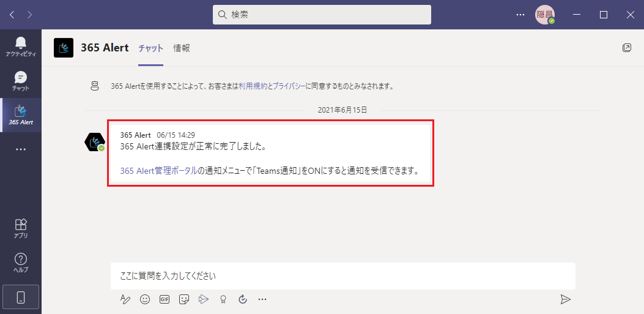Image resolution: width=644 pixels, height=314 pixels.
Task: Open settings and more menu in title bar
Action: click(520, 14)
